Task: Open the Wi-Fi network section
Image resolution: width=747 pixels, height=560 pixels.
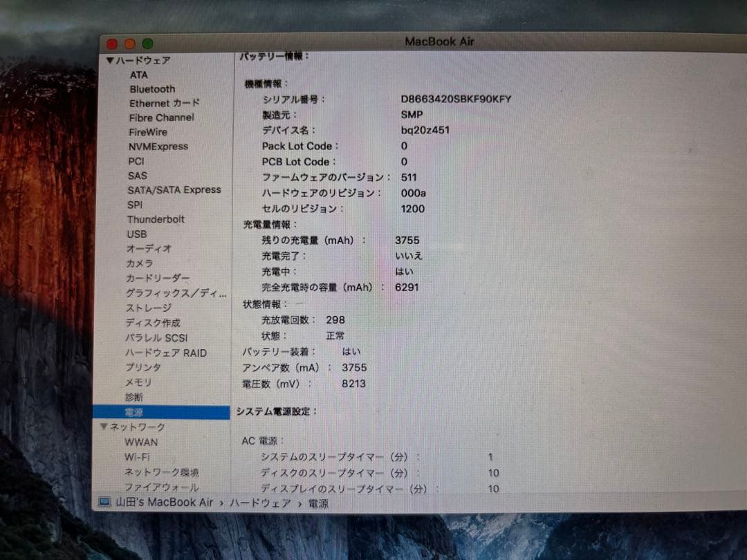Action: pos(137,457)
